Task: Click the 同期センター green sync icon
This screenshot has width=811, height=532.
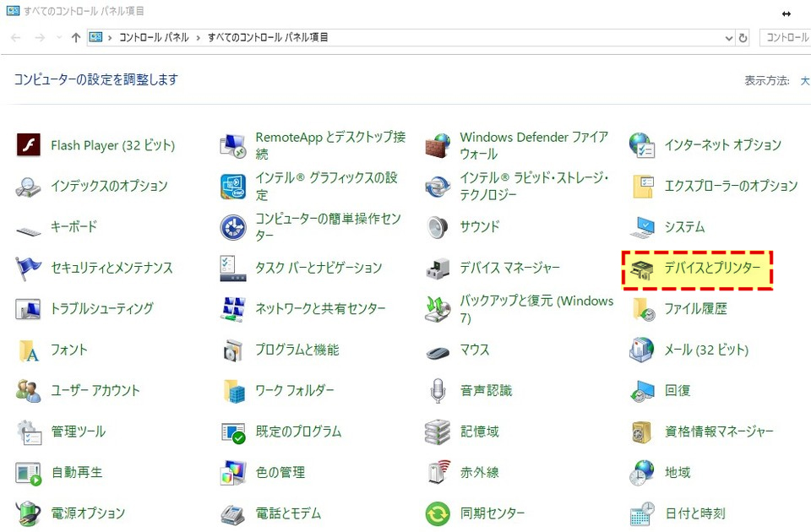Action: click(438, 513)
